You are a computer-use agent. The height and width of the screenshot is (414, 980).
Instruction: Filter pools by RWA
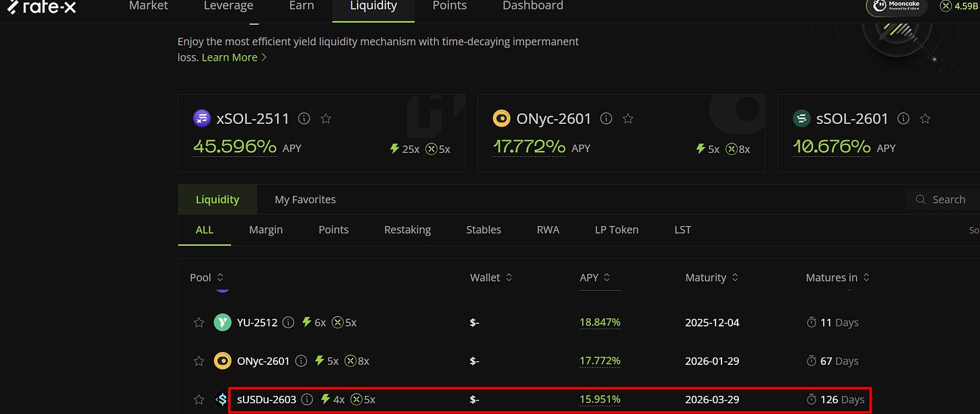[548, 230]
